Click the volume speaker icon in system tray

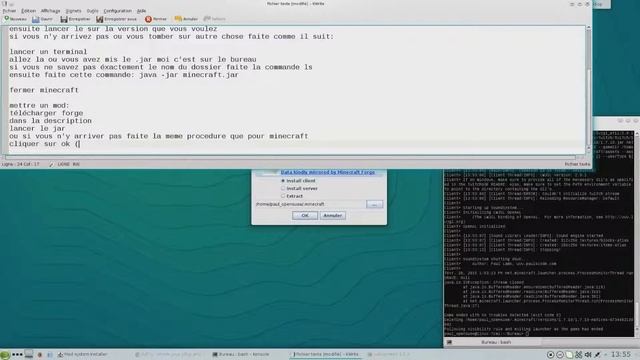tap(588, 355)
